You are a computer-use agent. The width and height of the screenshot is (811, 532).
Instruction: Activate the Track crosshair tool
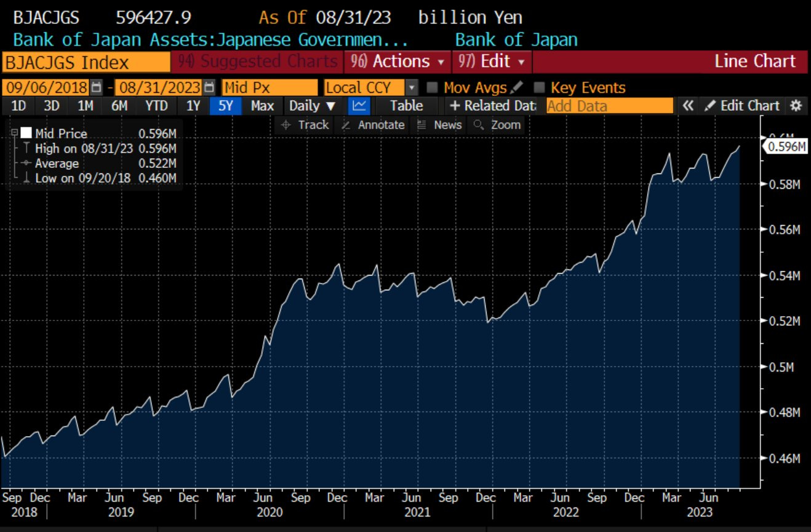[305, 125]
